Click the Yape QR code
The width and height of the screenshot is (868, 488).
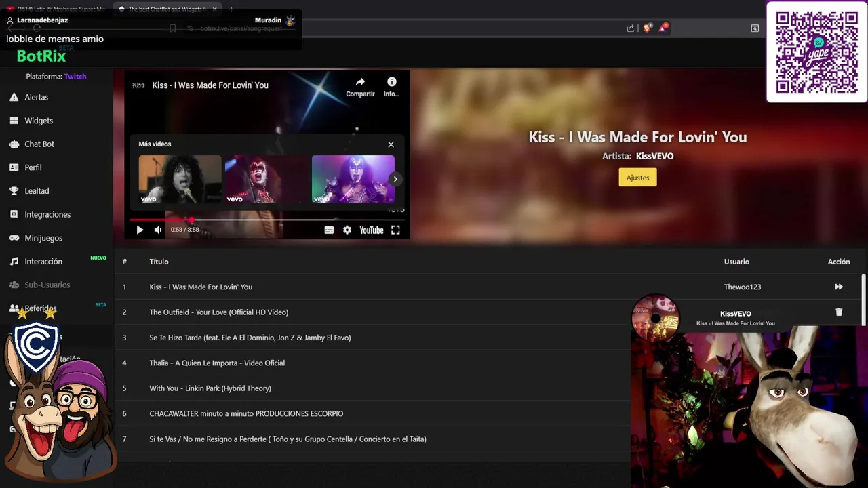point(816,52)
